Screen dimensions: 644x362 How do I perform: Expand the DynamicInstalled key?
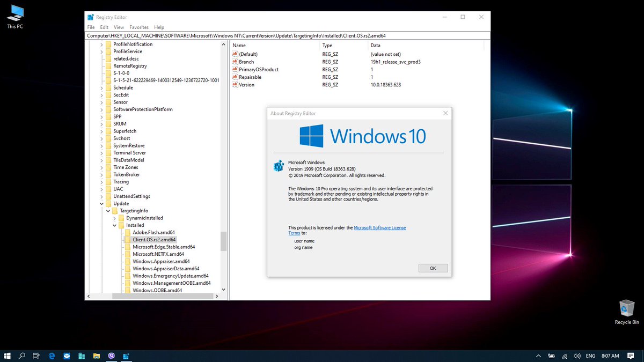pyautogui.click(x=114, y=218)
